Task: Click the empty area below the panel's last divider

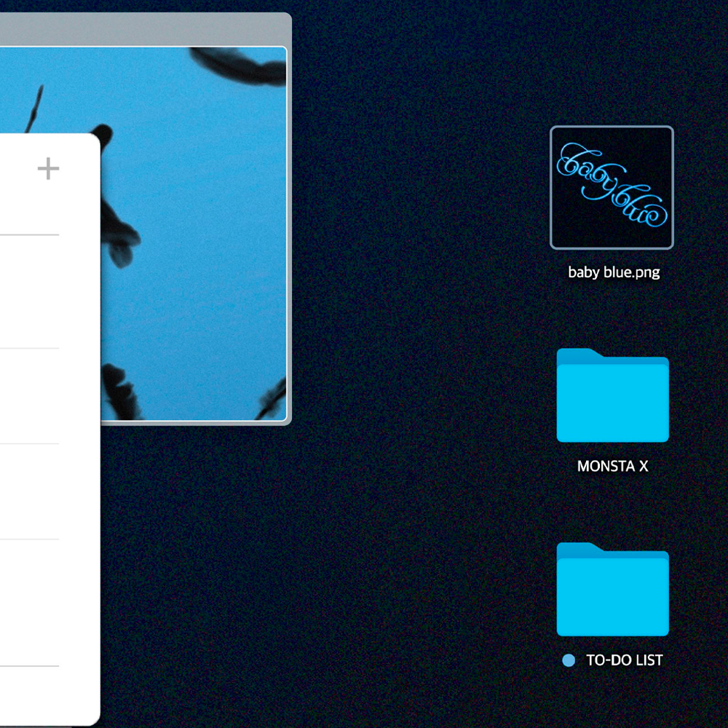Action: tap(36, 695)
